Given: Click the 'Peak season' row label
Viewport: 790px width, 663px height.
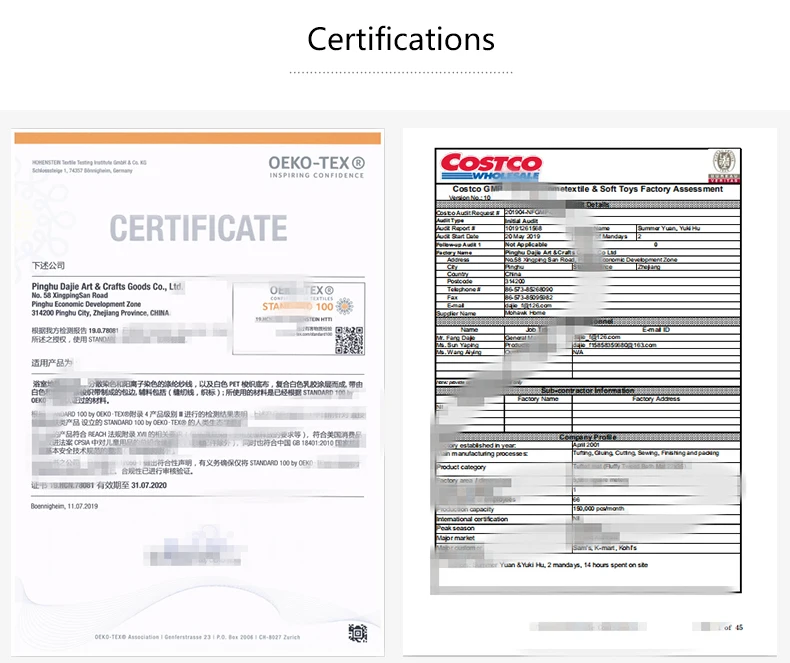Looking at the screenshot, I should [x=455, y=528].
